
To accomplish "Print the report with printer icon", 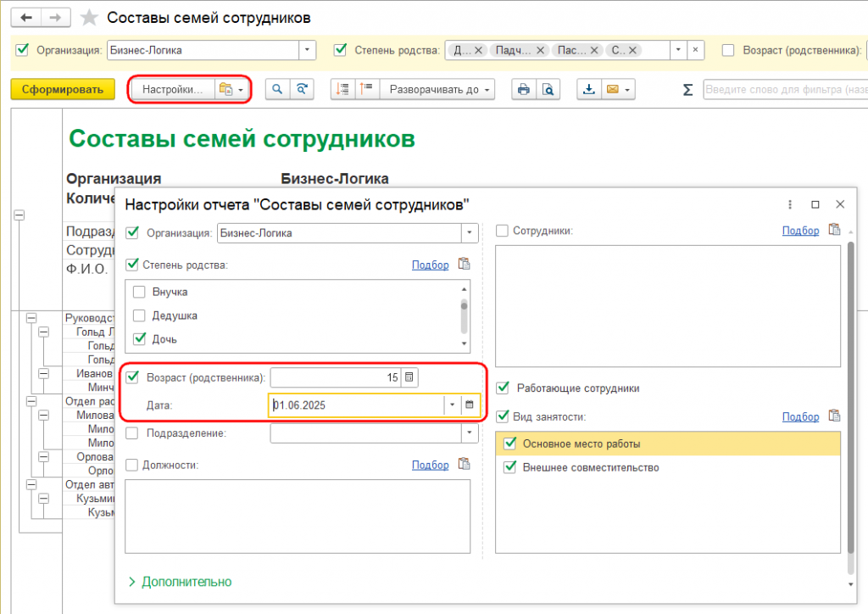I will coord(523,89).
